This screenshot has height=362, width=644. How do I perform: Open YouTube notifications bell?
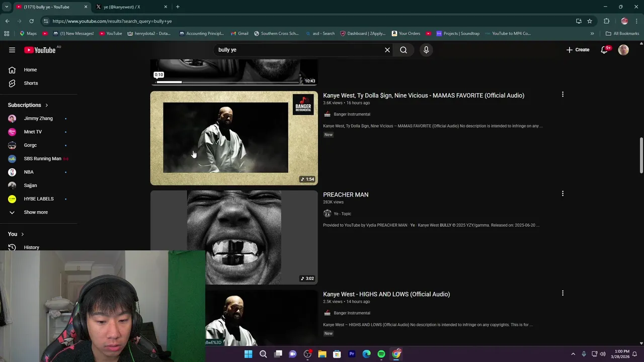[604, 50]
